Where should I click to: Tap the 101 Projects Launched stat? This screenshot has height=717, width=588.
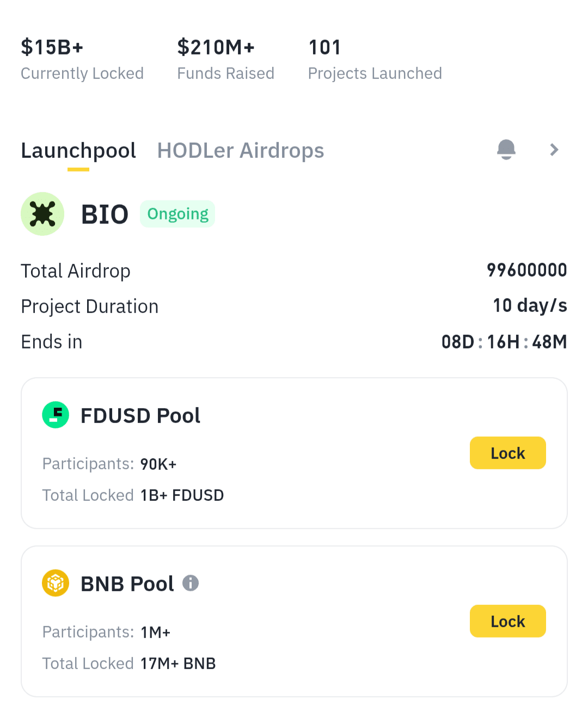pos(375,59)
